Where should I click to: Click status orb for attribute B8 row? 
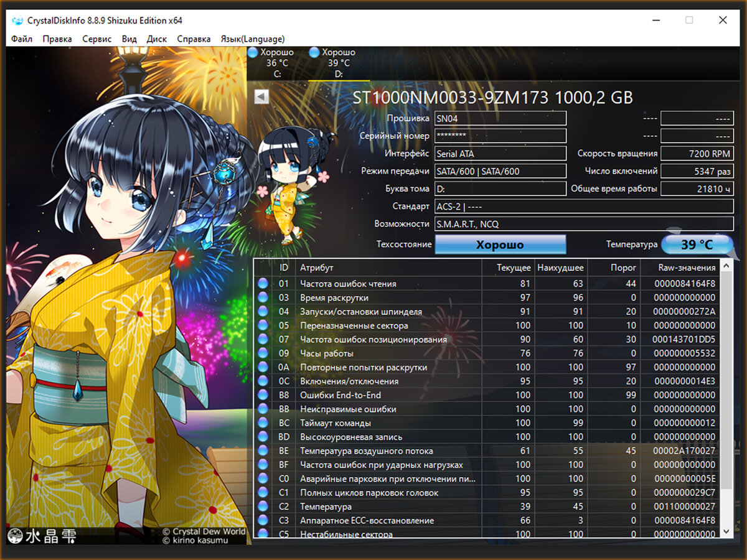[x=263, y=395]
